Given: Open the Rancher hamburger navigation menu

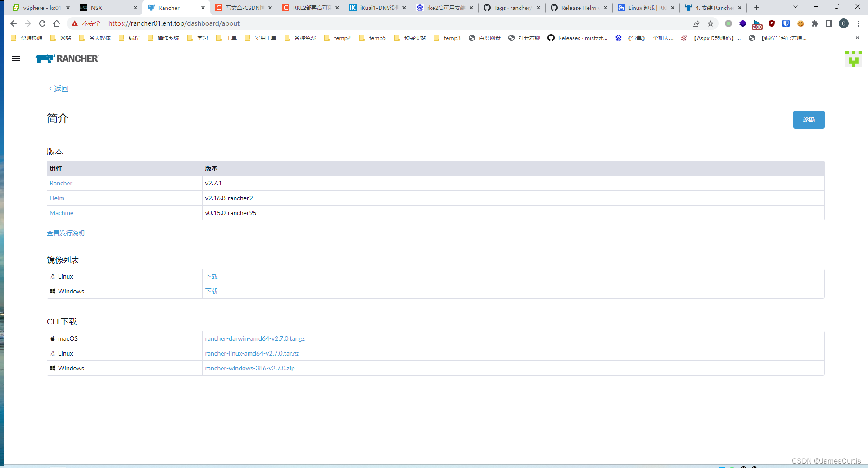Looking at the screenshot, I should pos(16,58).
